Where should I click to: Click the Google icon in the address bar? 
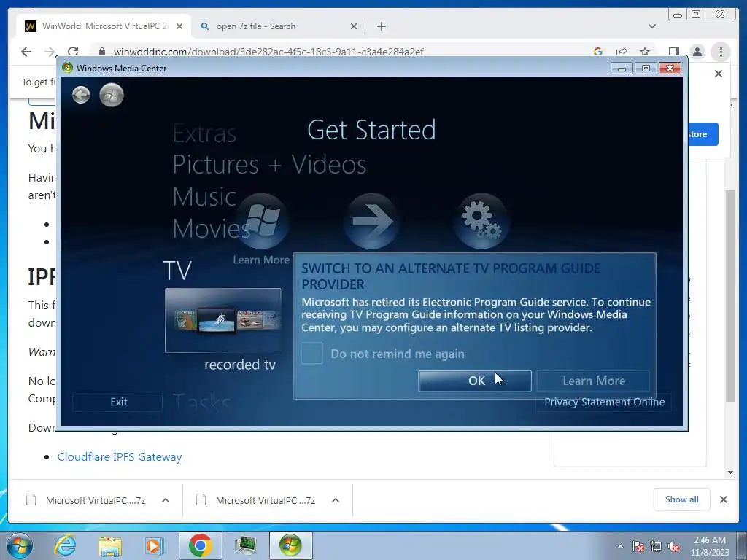[598, 52]
